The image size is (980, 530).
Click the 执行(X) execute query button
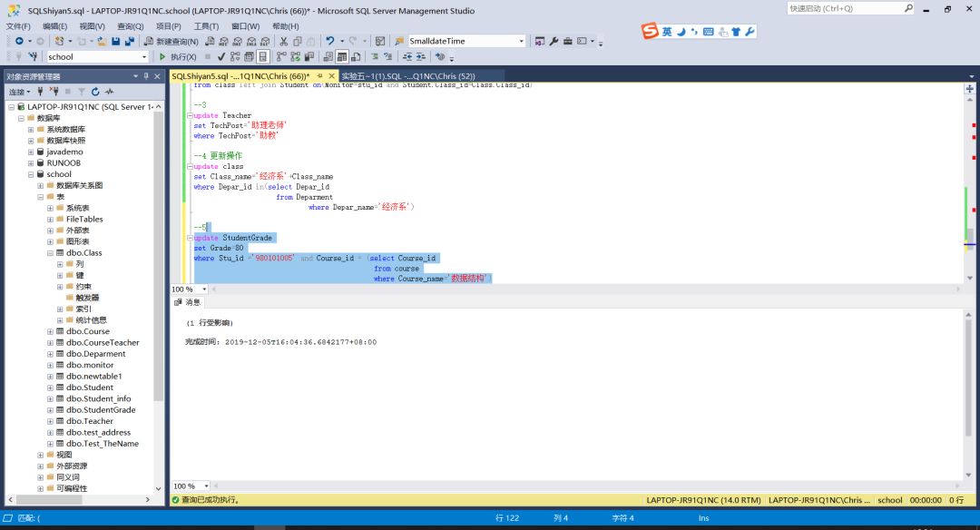point(177,57)
